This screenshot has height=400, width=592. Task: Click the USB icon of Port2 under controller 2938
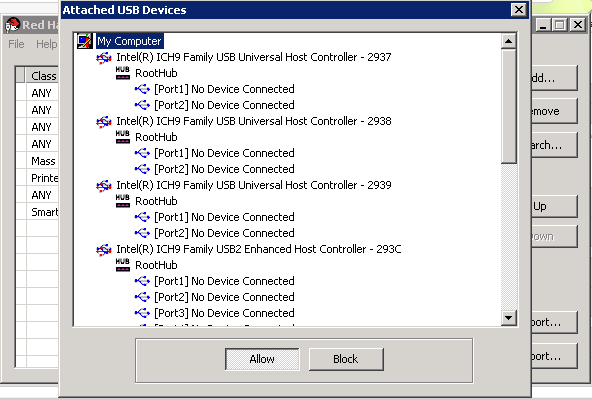(142, 169)
